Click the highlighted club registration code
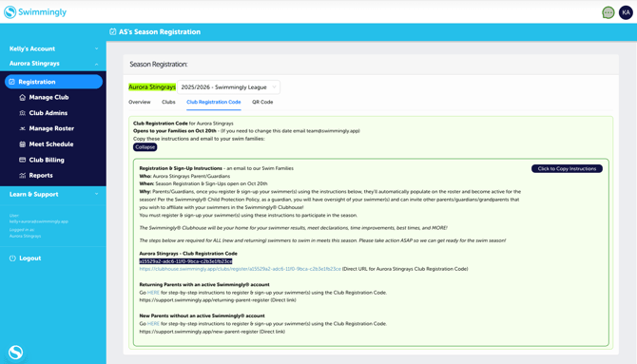 [185, 261]
